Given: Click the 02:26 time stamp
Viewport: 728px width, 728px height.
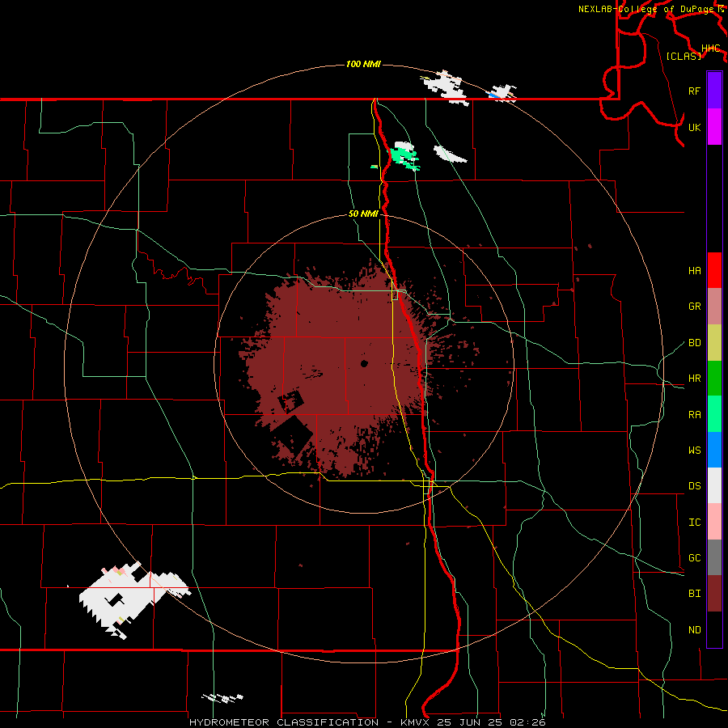Looking at the screenshot, I should pos(527,722).
